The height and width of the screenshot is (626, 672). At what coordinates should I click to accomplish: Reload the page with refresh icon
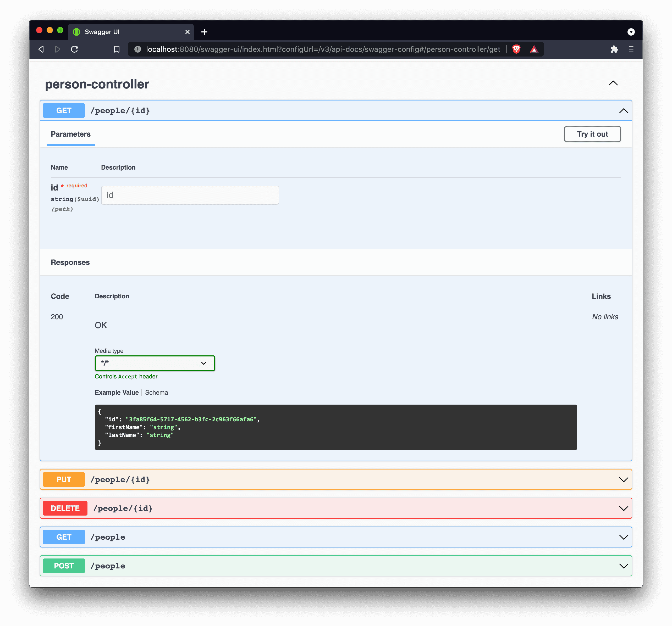tap(74, 49)
